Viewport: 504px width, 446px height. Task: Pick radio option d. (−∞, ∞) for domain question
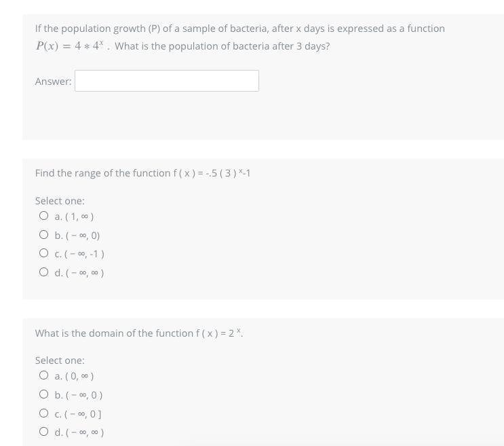[44, 432]
